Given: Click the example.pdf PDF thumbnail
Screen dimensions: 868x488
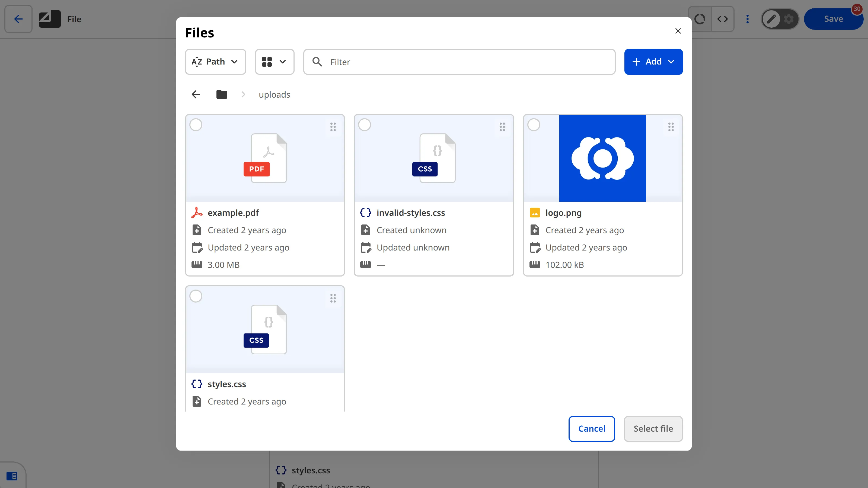Looking at the screenshot, I should click(x=265, y=158).
